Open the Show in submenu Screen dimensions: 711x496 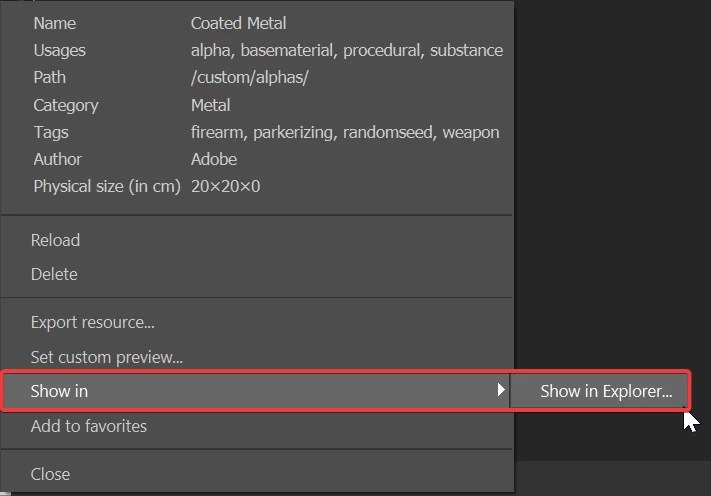pyautogui.click(x=52, y=391)
